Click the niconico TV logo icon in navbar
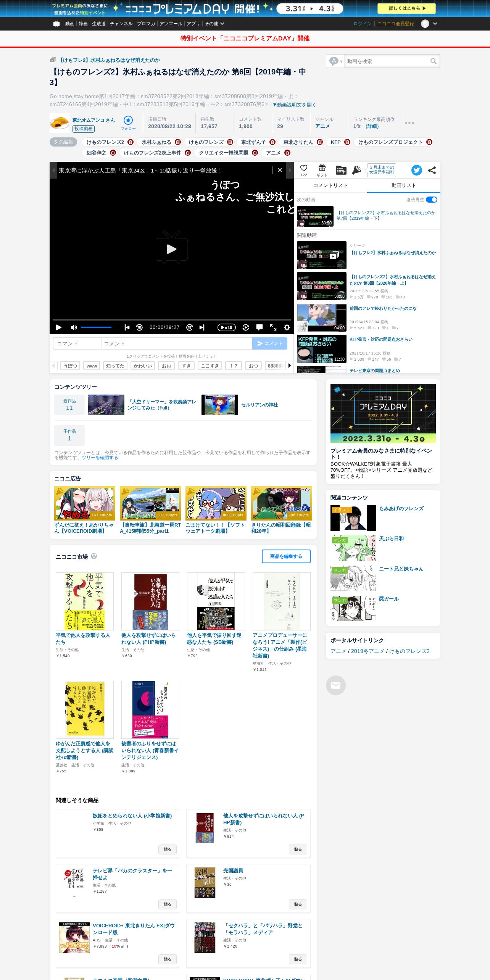The image size is (490, 980). pyautogui.click(x=56, y=24)
